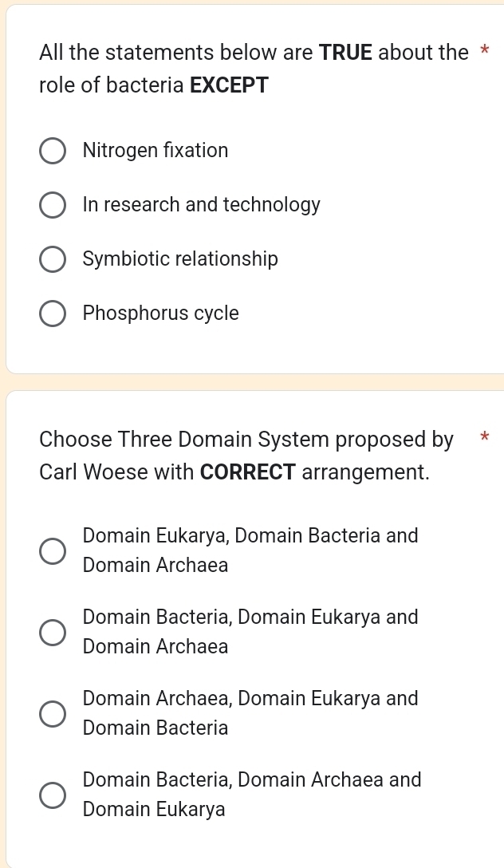Screen dimensions: 504x868
Task: Choose Domain Bacteria, Domain Eukarya and Domain Archaea
Action: pyautogui.click(x=52, y=632)
